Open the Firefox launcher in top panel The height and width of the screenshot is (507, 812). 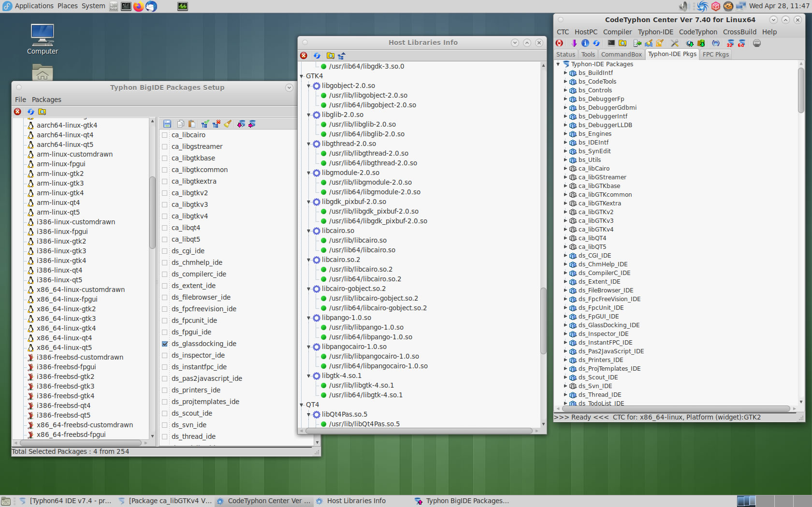pos(139,6)
